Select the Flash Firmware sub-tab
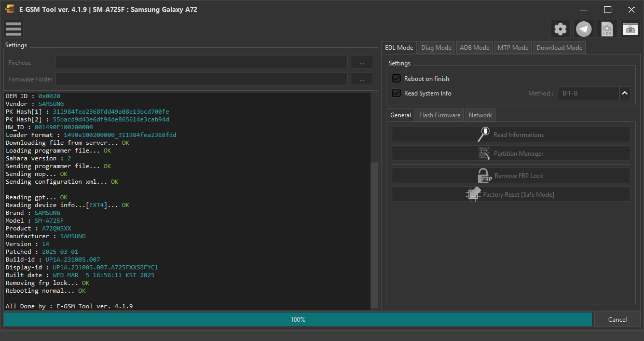Viewport: 644px width, 341px height. point(440,115)
